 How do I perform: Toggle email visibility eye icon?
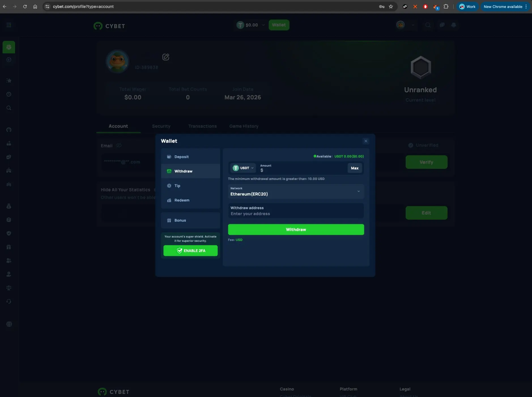click(119, 145)
